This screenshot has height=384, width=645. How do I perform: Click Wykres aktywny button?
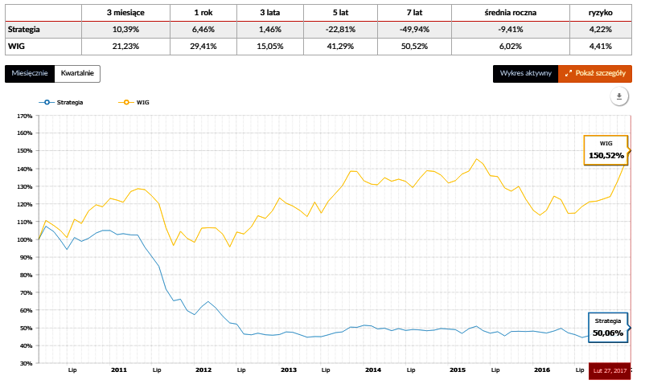(525, 74)
